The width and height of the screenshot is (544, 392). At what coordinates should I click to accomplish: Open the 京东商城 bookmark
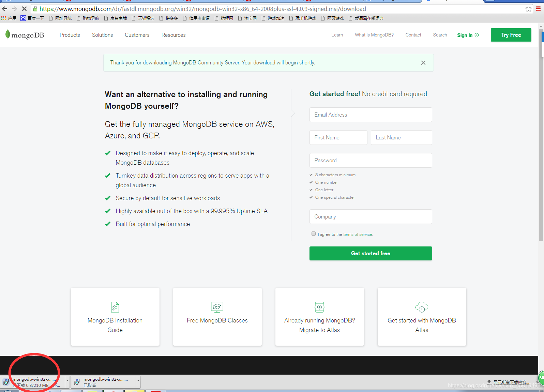(116, 18)
